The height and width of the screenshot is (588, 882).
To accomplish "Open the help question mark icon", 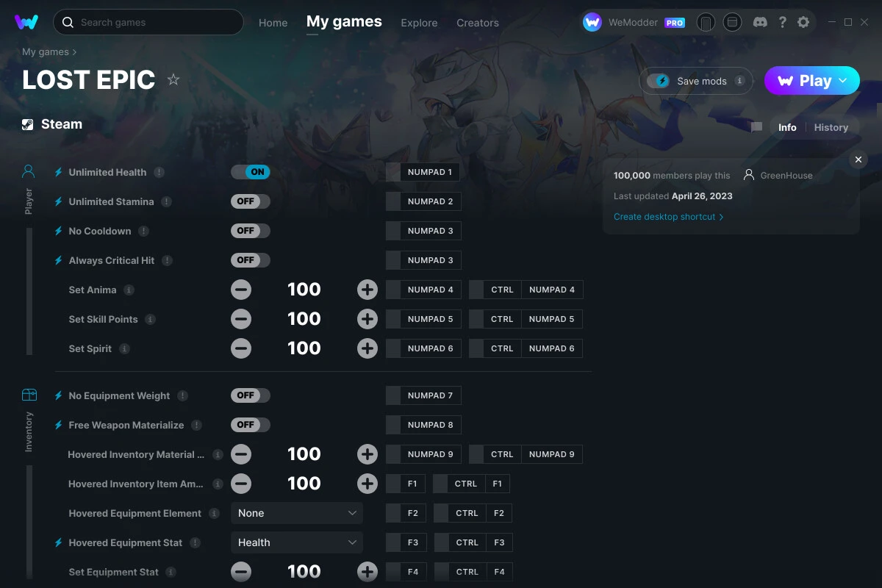I will click(783, 22).
